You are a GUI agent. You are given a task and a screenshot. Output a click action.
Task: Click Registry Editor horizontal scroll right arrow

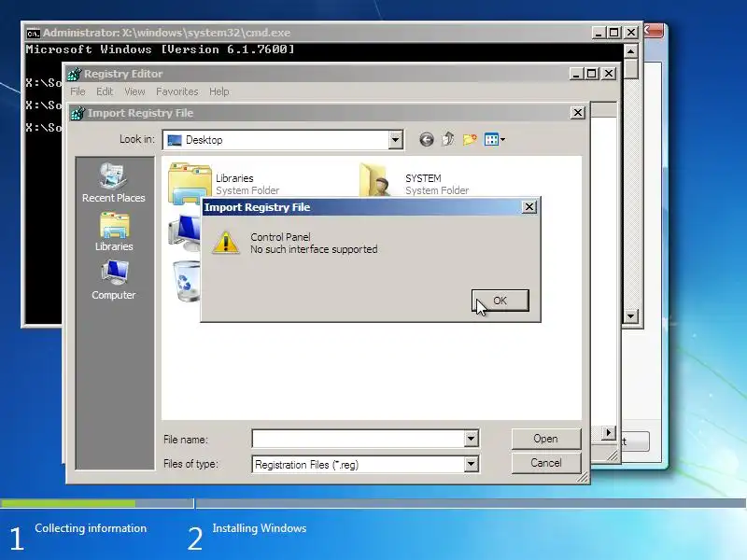click(608, 433)
